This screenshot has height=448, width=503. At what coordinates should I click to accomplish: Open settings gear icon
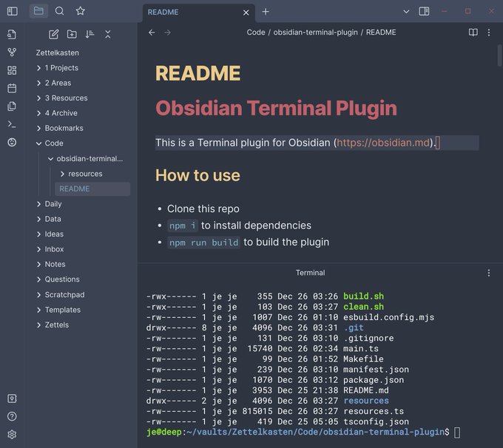[x=12, y=435]
